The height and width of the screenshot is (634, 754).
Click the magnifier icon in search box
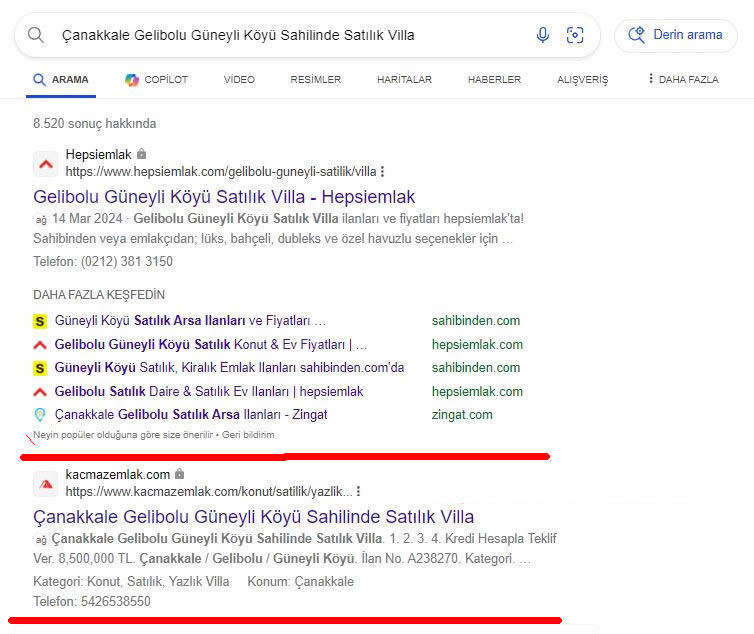click(36, 35)
